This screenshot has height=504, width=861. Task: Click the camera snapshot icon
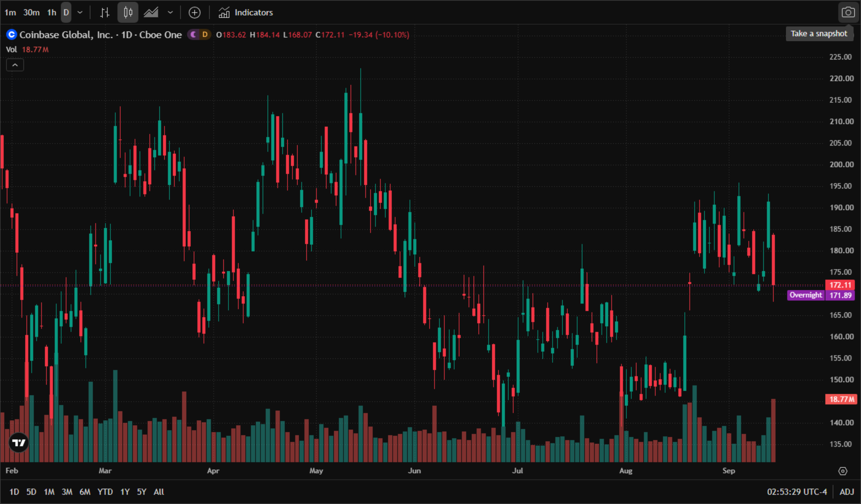(x=848, y=12)
